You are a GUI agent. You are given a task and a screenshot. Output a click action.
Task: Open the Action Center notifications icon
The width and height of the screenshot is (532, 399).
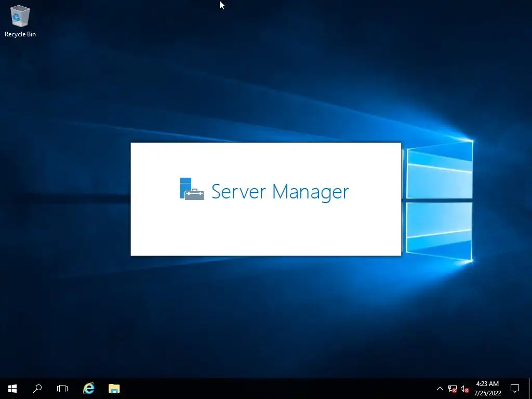pyautogui.click(x=515, y=389)
